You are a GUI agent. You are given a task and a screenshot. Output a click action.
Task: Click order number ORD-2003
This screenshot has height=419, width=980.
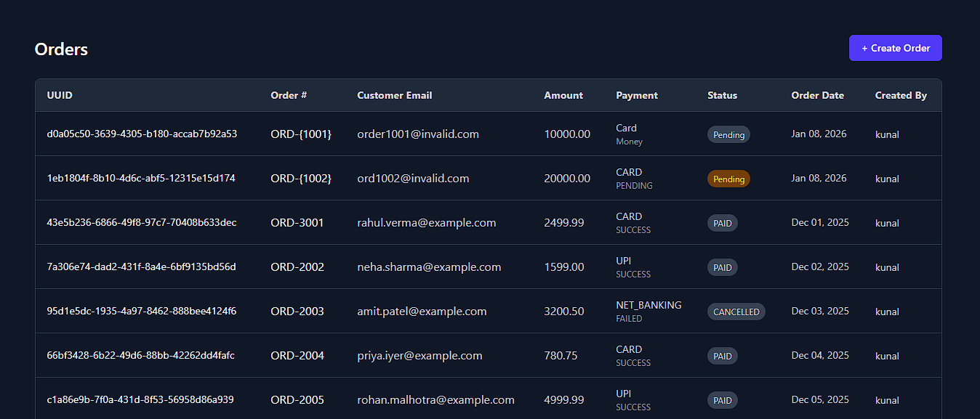click(297, 312)
